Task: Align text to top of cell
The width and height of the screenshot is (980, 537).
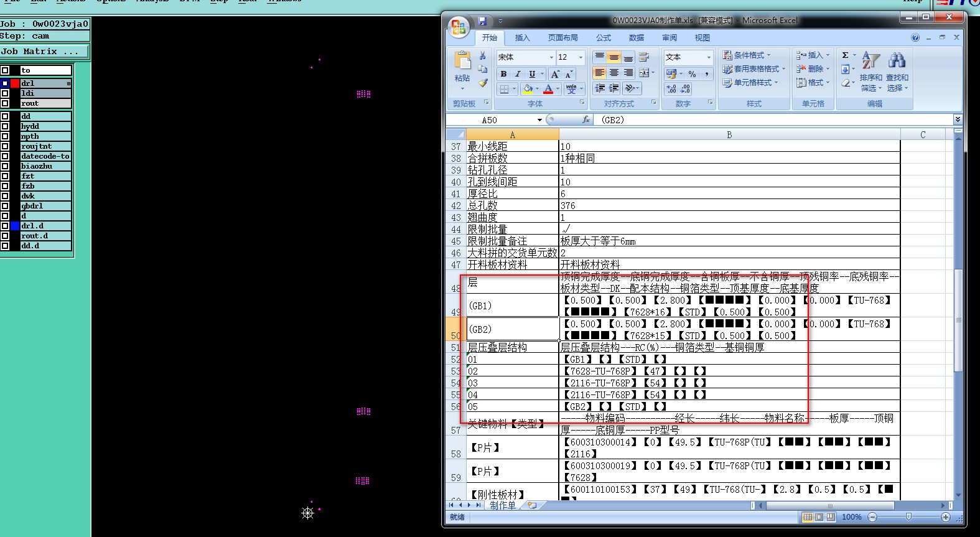Action: pos(600,57)
